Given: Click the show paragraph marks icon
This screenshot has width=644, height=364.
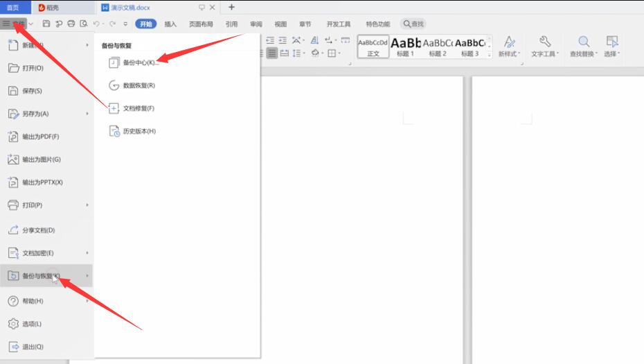Looking at the screenshot, I should (328, 40).
